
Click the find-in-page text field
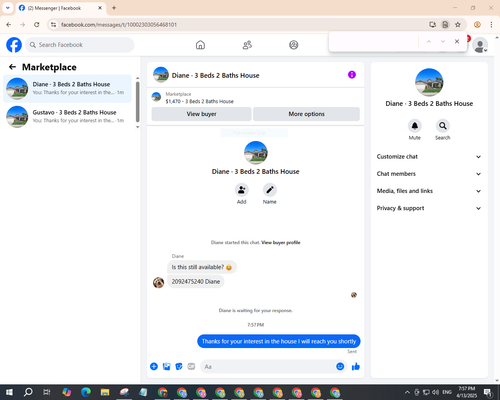pos(375,41)
